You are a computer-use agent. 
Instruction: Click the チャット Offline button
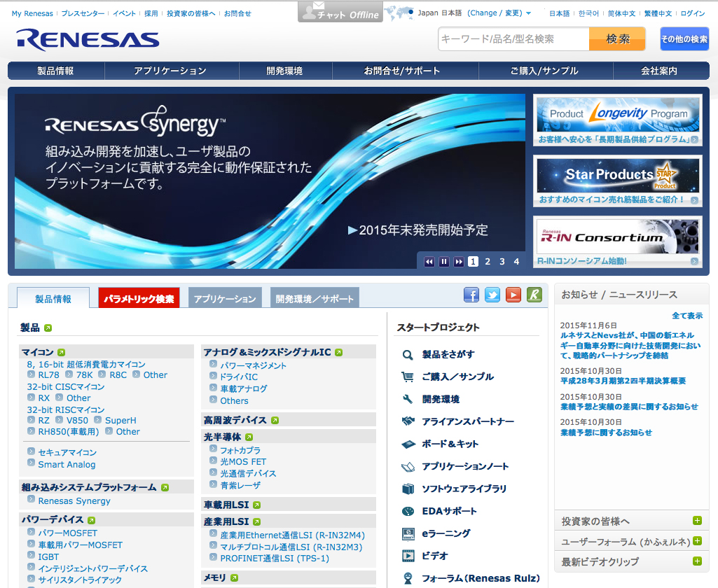[340, 11]
